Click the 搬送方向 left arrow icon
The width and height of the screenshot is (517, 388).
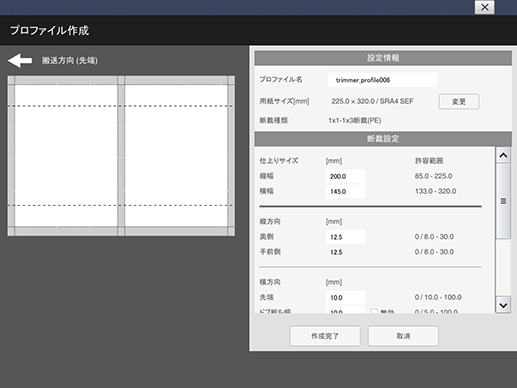click(20, 61)
